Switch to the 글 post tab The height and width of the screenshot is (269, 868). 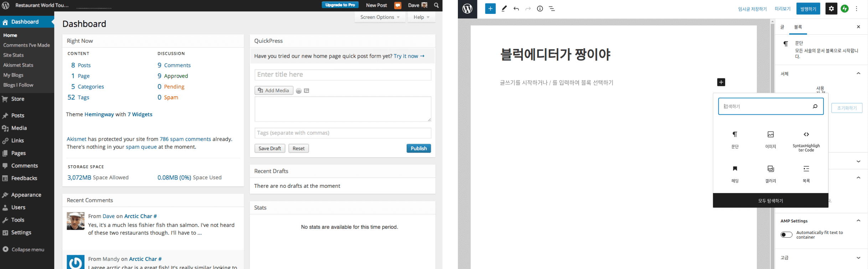(x=782, y=27)
